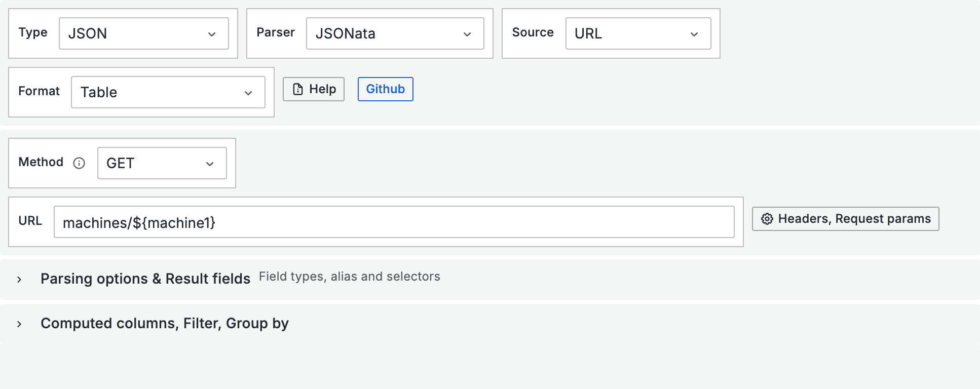
Task: Click the chevron arrow in Format dropdown
Action: (248, 93)
